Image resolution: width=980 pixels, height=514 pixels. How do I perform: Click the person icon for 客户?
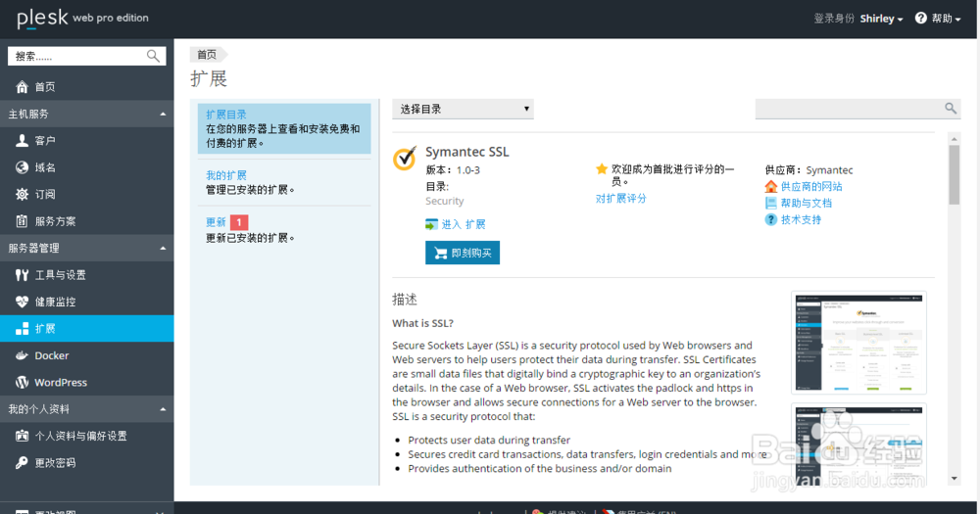pyautogui.click(x=22, y=141)
